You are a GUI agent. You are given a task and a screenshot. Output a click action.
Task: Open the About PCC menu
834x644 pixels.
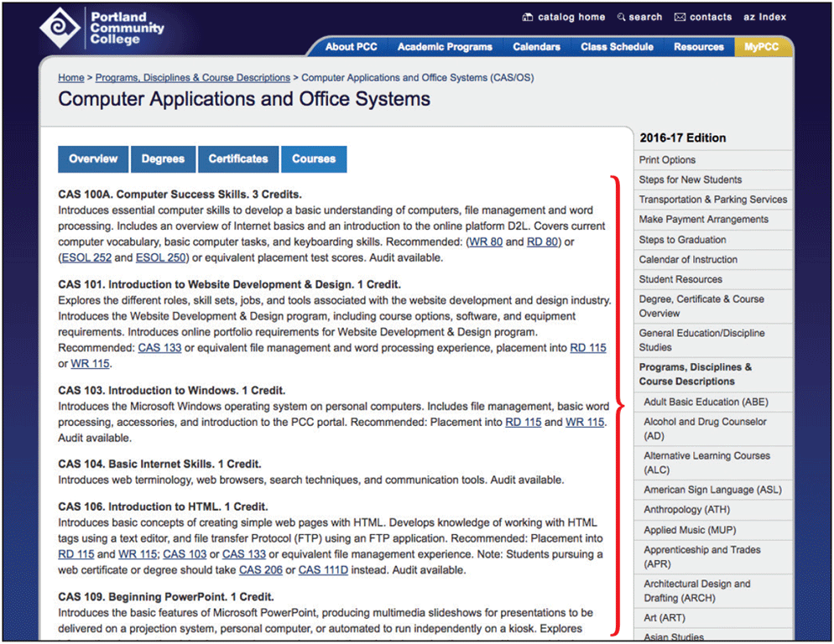[351, 47]
